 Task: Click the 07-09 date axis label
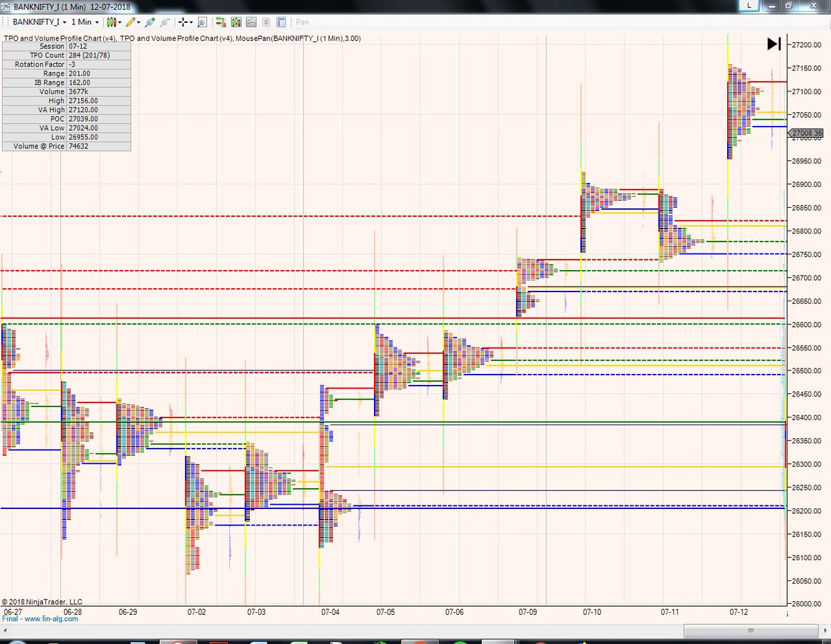528,612
